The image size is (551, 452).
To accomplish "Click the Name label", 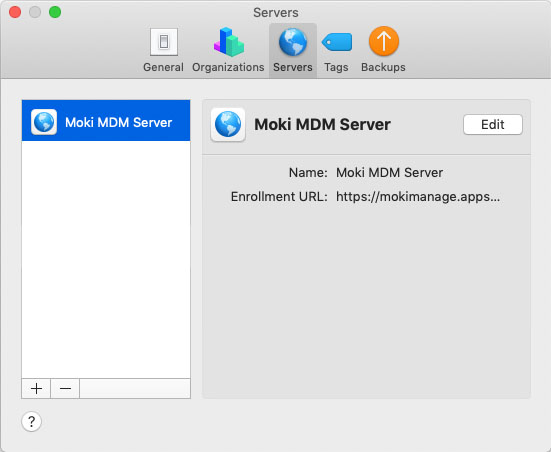I will pos(308,173).
